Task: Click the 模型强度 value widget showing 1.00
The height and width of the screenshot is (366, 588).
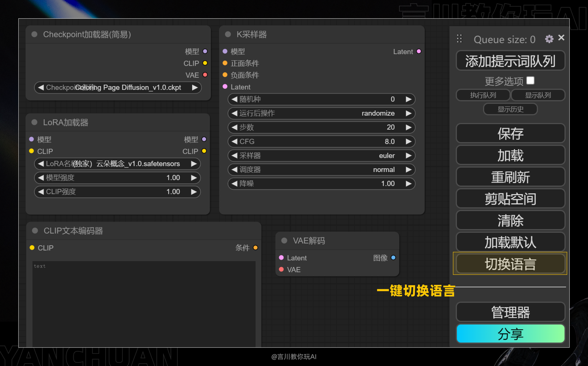Action: 117,178
